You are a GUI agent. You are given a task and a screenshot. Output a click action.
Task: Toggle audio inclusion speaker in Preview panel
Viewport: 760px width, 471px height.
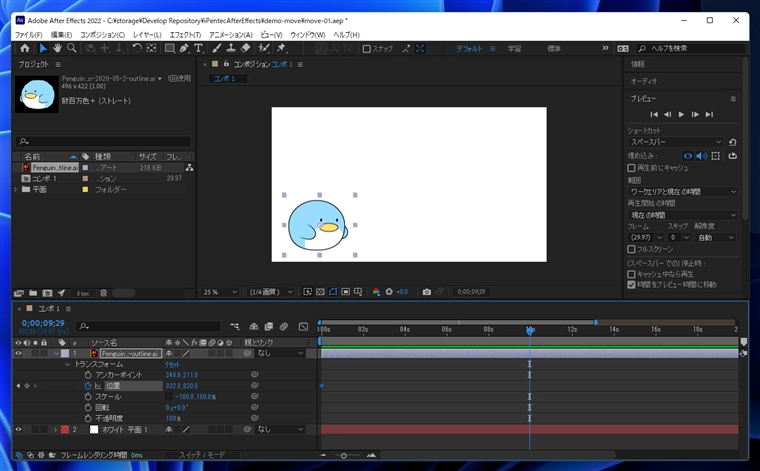(x=701, y=156)
